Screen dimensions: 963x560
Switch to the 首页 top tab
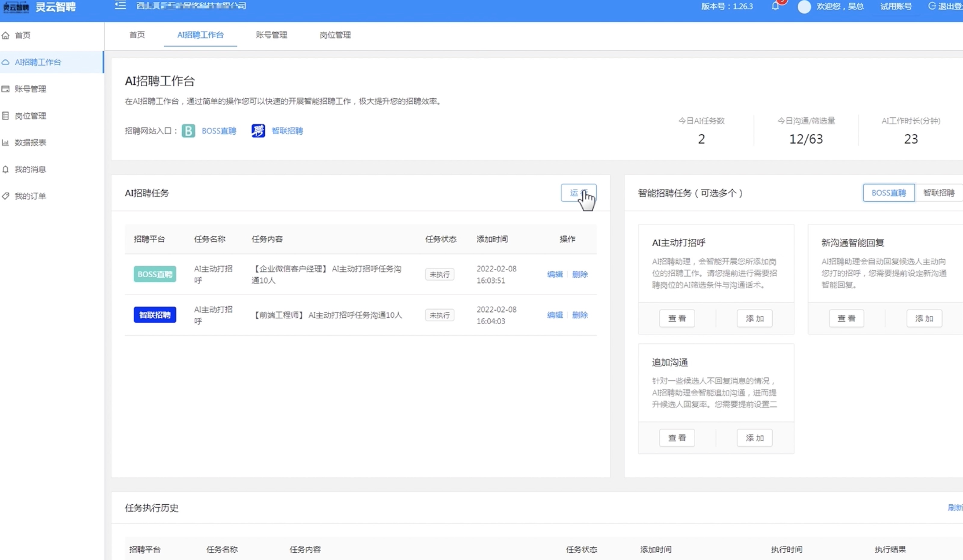pos(137,35)
